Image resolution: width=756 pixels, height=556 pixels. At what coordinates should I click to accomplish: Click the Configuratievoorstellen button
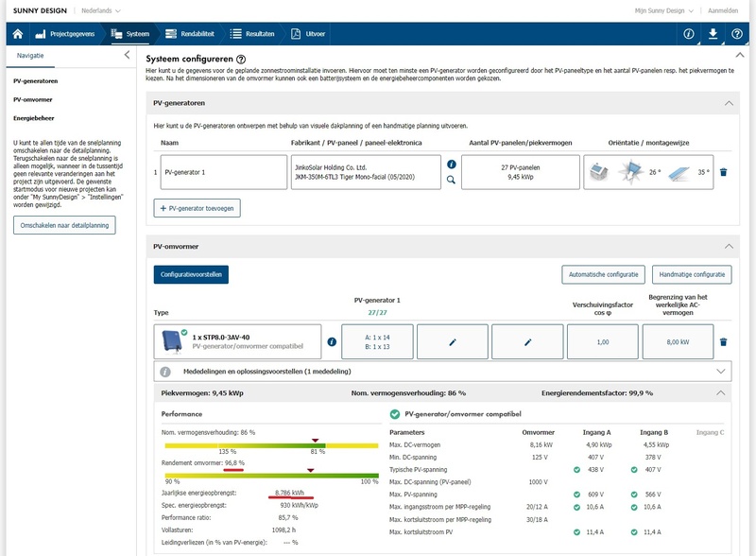coord(191,274)
